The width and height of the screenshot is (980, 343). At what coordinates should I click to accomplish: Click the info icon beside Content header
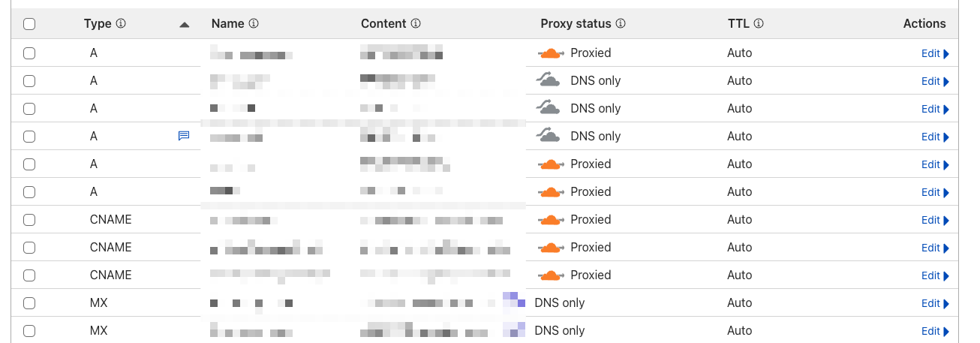(x=416, y=24)
